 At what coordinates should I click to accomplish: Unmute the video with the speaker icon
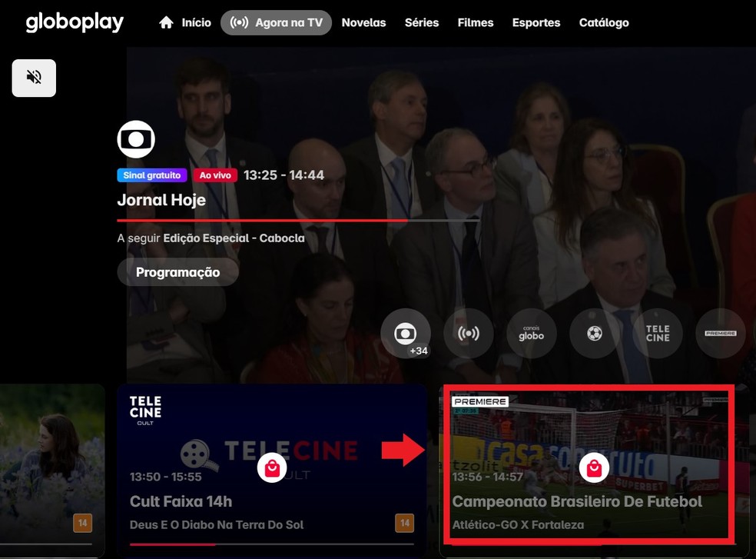click(33, 77)
